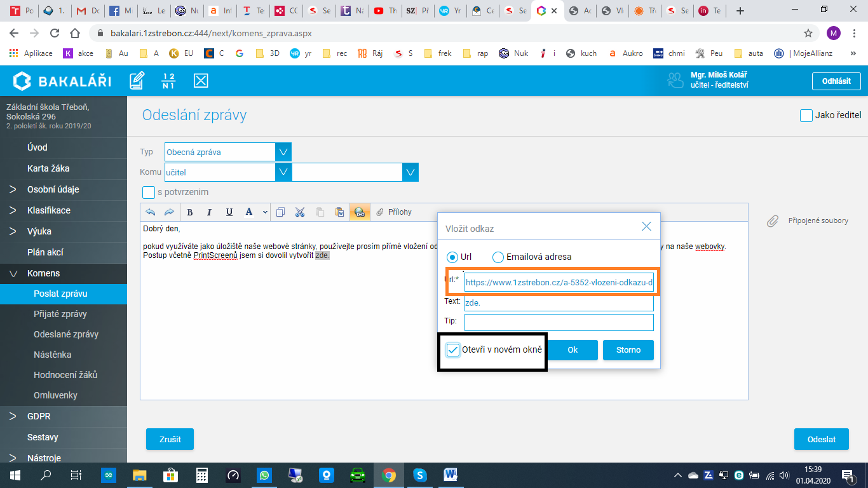This screenshot has height=488, width=868.
Task: Open the grades 12 N1 header icon
Action: tap(168, 81)
